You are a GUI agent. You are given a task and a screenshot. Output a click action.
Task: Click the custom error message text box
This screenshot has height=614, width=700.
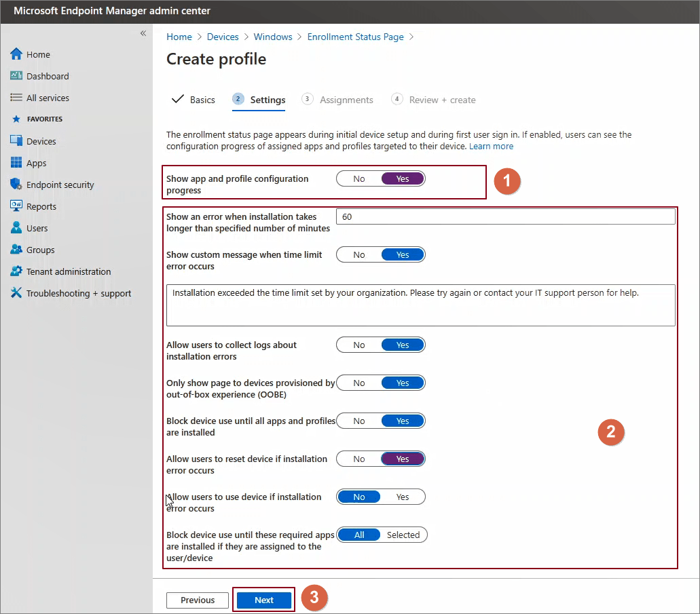[x=420, y=305]
